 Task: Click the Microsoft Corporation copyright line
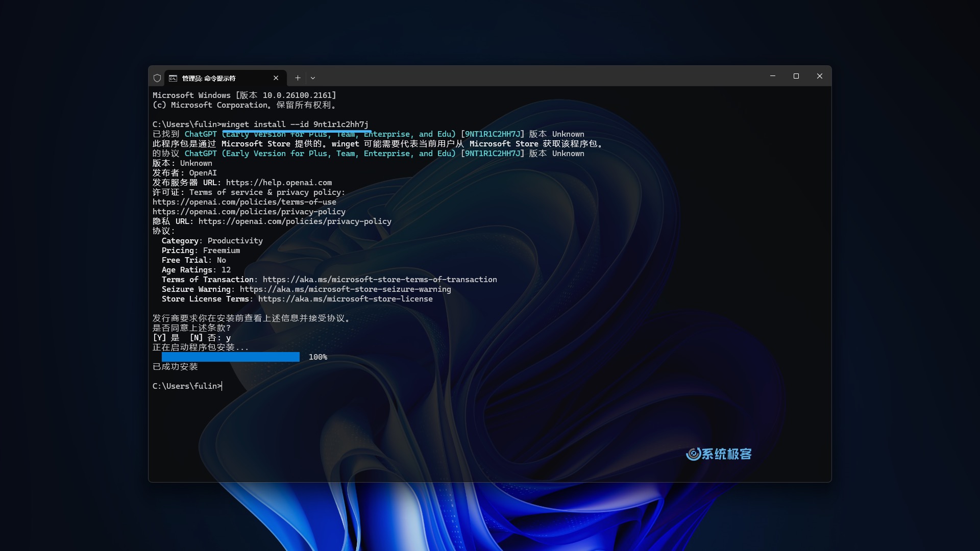[244, 105]
